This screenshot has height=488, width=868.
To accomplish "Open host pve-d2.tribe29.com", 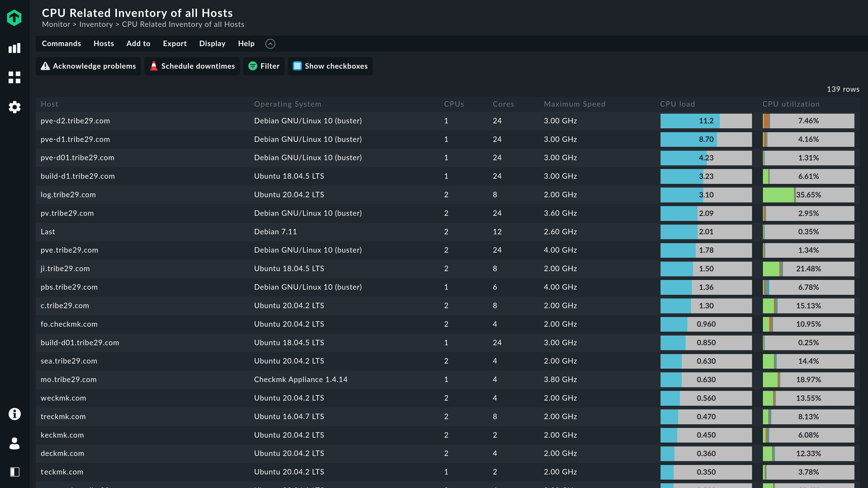I will pyautogui.click(x=75, y=121).
